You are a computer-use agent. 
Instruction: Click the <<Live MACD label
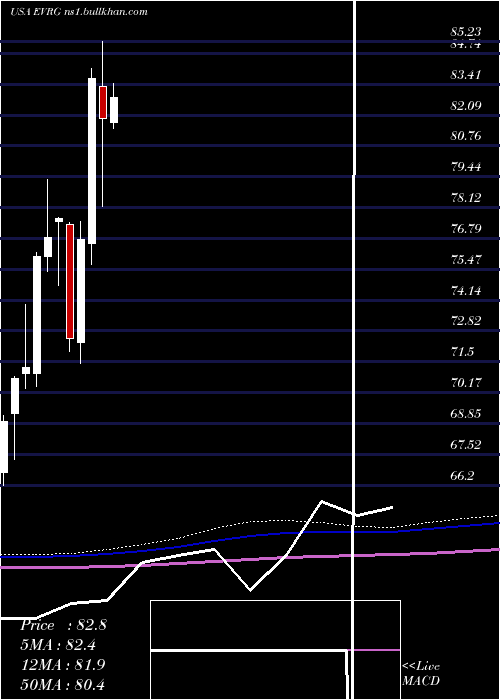coord(421,674)
